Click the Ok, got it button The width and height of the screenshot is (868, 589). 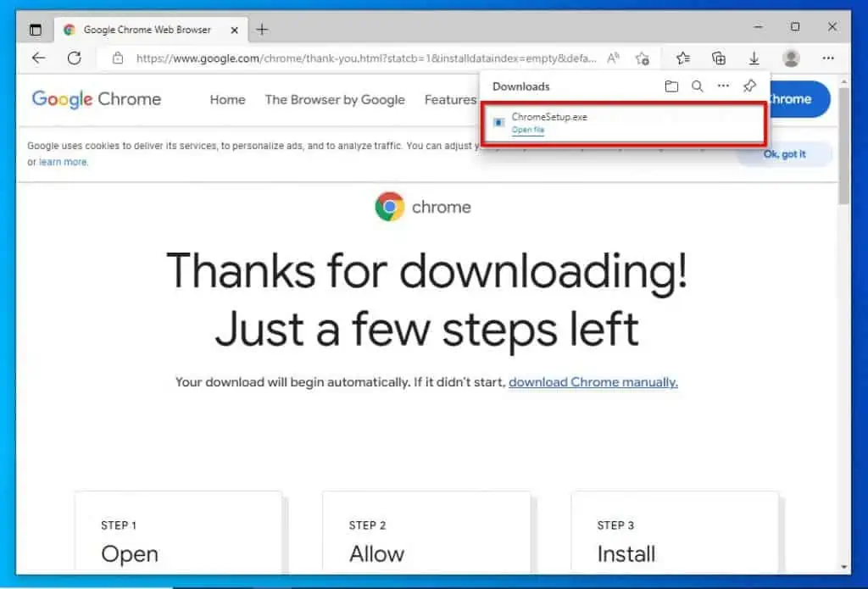pyautogui.click(x=784, y=154)
